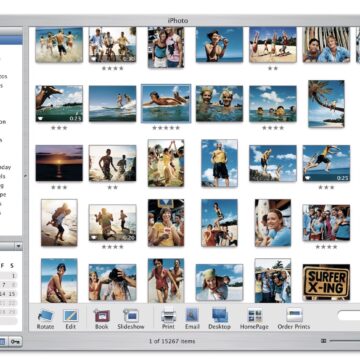Select the group of photographers photo

tap(273, 280)
